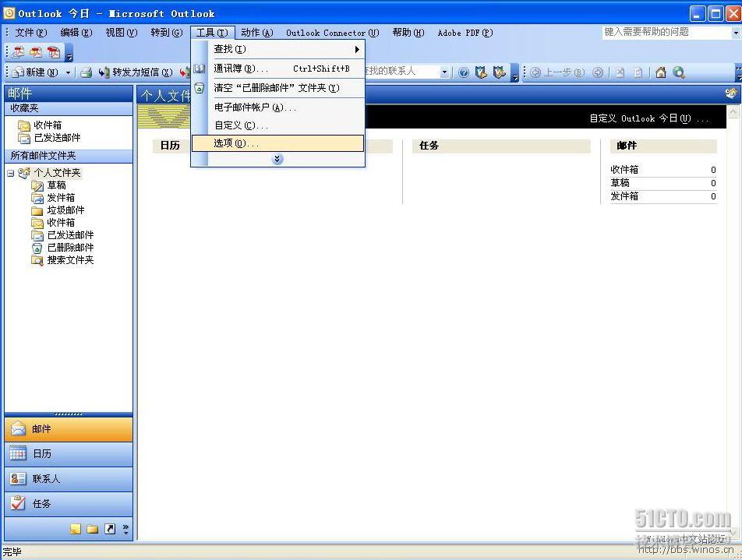Open the Outlook Connector menu

coord(332,33)
